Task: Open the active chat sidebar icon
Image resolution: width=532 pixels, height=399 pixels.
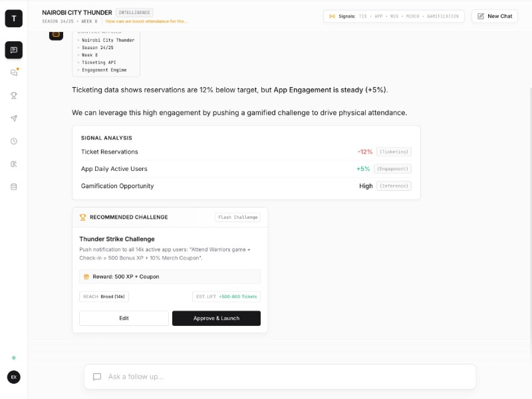Action: pyautogui.click(x=13, y=50)
